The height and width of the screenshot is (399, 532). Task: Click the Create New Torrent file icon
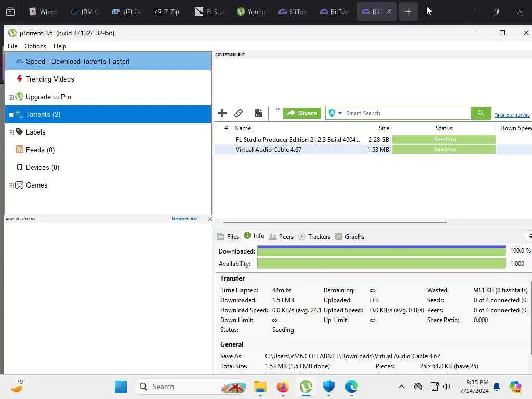tap(259, 113)
